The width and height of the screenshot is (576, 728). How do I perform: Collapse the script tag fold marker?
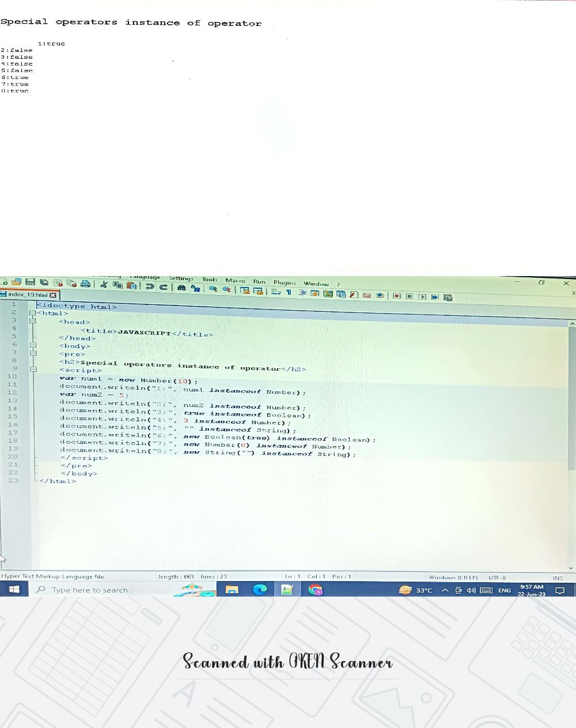coord(33,369)
